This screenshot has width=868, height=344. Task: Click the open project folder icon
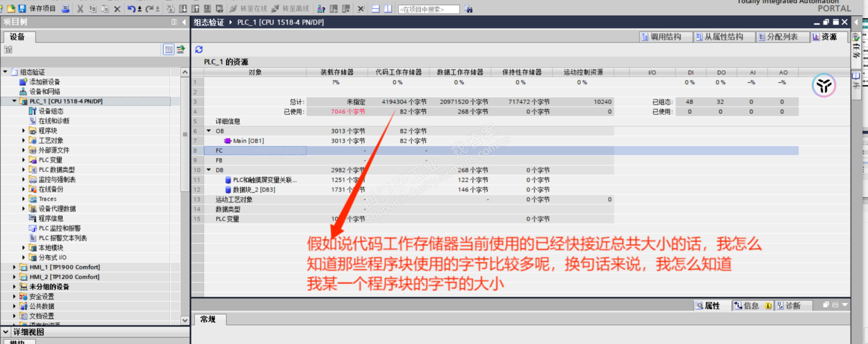click(11, 8)
